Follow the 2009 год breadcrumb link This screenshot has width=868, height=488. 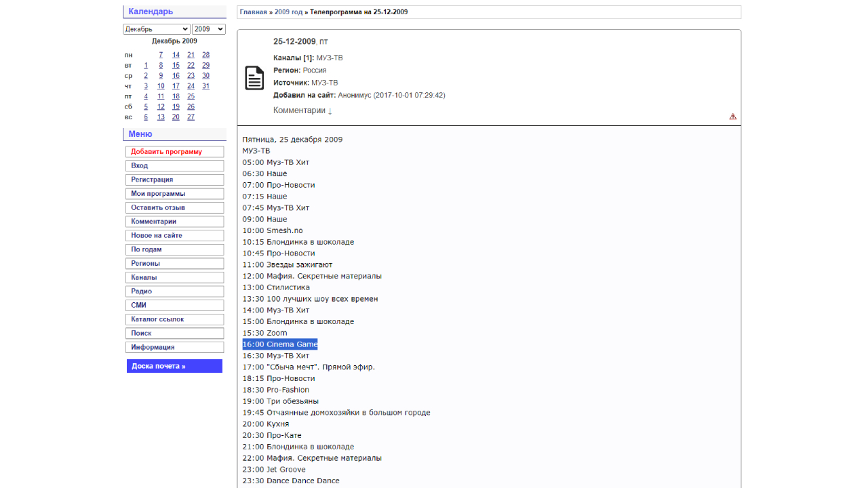point(288,12)
